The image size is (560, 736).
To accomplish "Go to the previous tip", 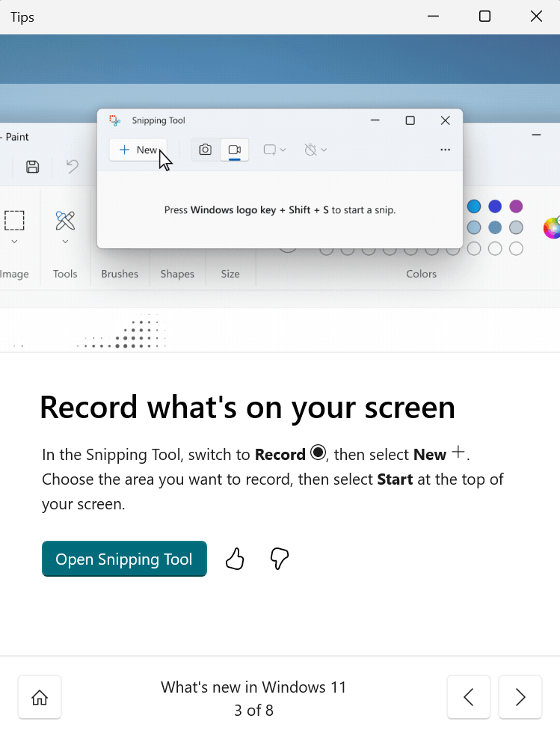I will [469, 697].
